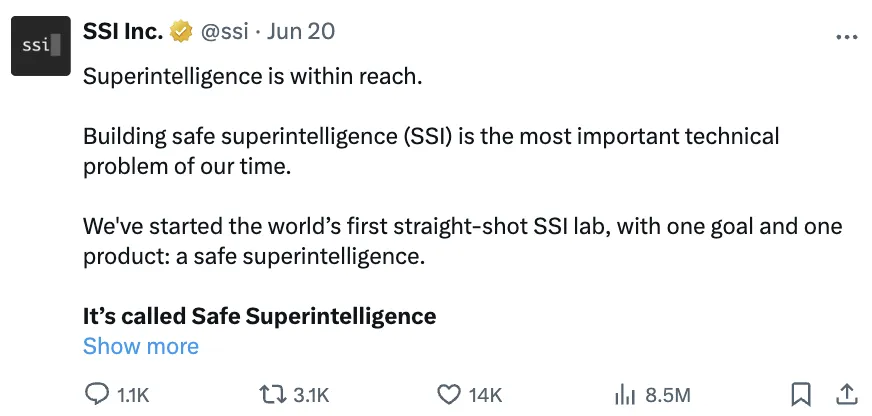Bookmark this SSI Inc. post

click(801, 394)
